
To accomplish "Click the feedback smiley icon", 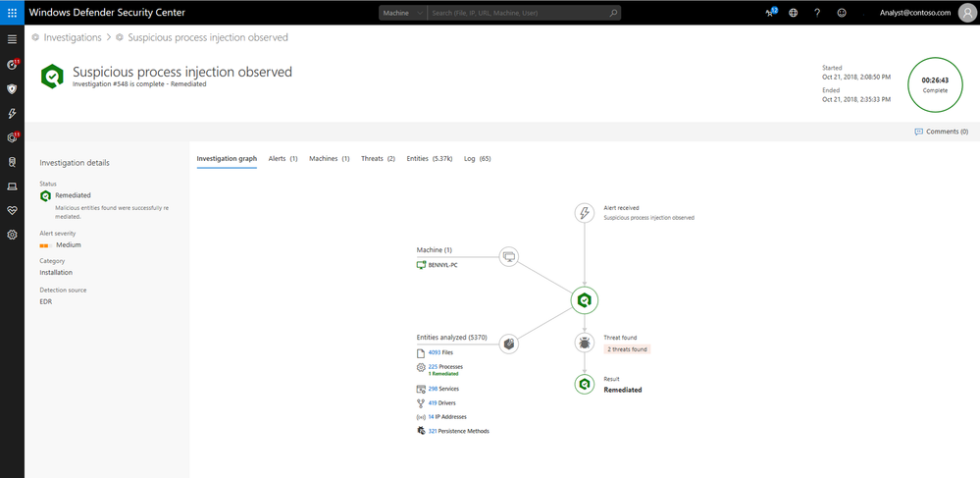I will point(842,13).
